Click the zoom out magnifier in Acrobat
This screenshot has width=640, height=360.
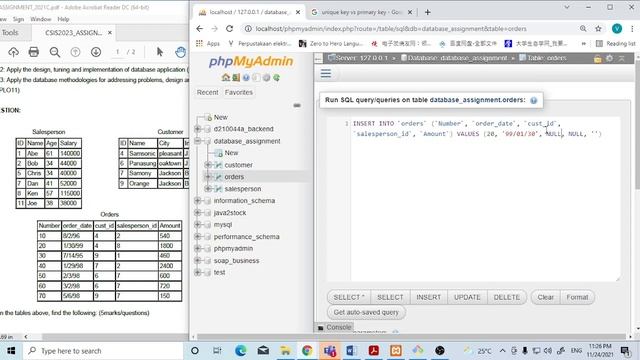coord(55,52)
